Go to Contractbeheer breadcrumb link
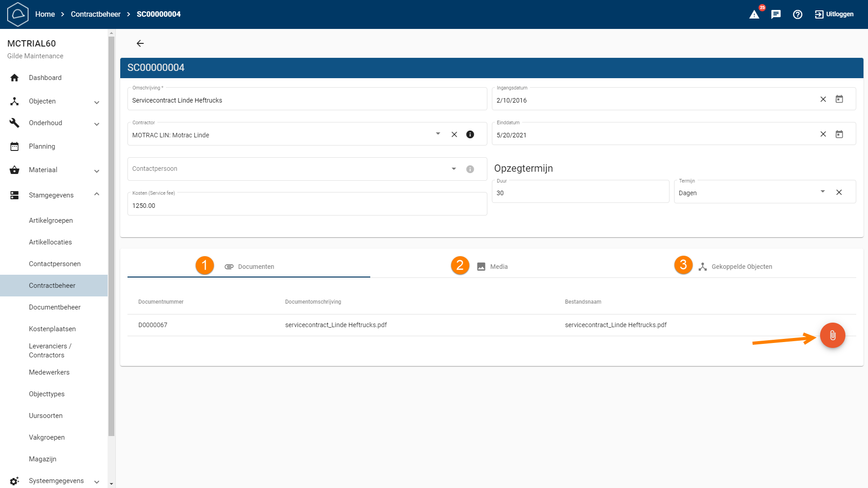This screenshot has width=868, height=488. (95, 14)
